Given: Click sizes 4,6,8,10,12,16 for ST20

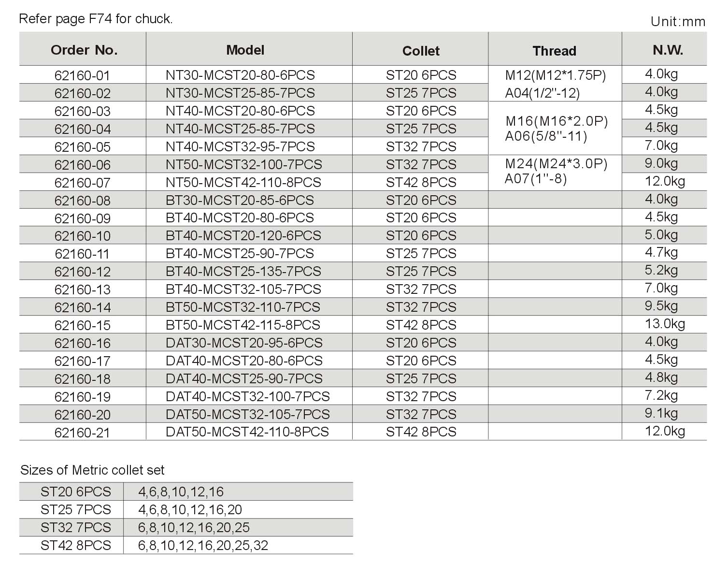Looking at the screenshot, I should [181, 493].
